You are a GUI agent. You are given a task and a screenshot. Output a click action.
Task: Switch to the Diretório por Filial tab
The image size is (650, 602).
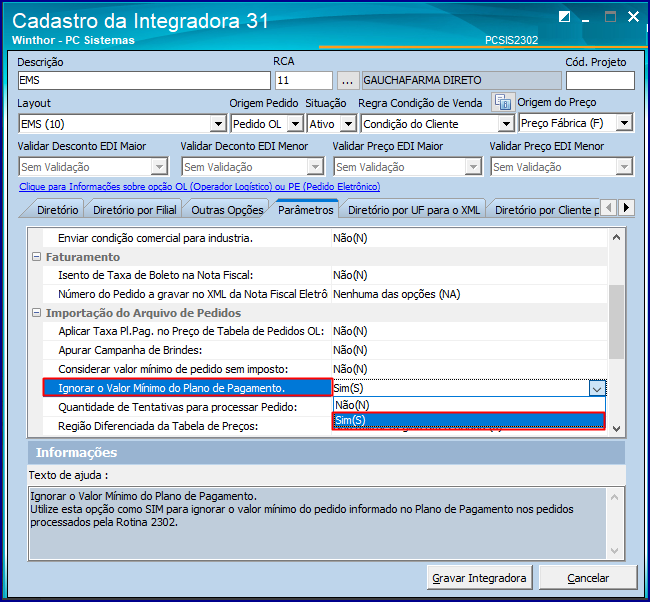pyautogui.click(x=135, y=210)
